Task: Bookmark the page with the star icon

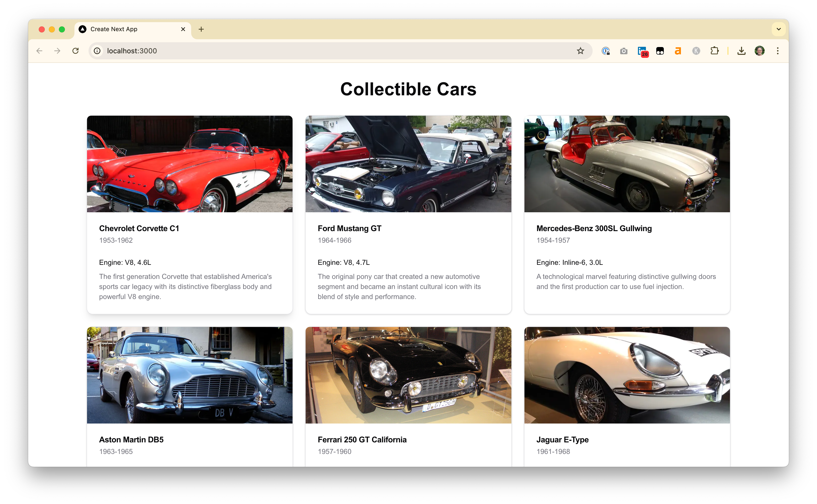Action: [x=580, y=51]
